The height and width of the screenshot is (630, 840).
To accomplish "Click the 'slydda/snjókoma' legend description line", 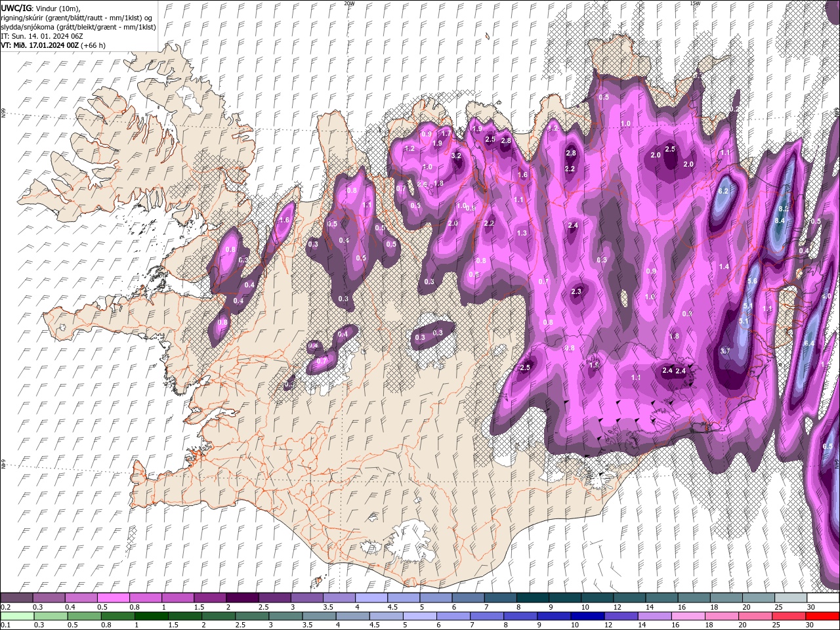I will pyautogui.click(x=77, y=26).
